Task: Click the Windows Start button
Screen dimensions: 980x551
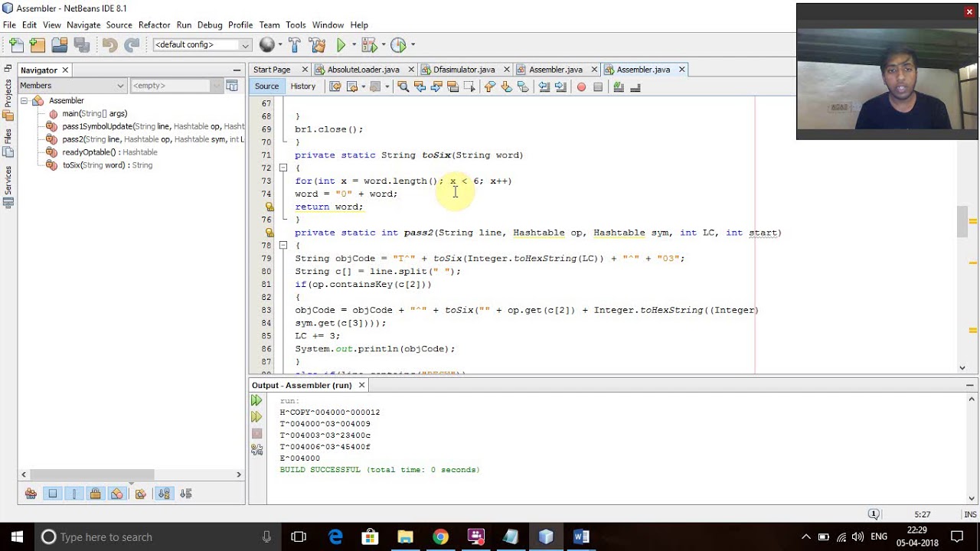Action: [x=17, y=536]
